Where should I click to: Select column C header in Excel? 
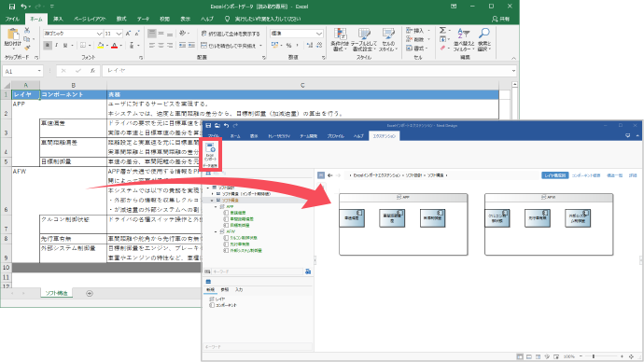pyautogui.click(x=302, y=86)
